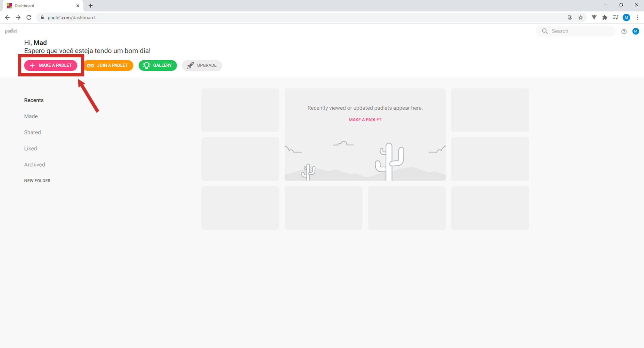This screenshot has width=644, height=348.
Task: Go back using browser back arrow
Action: click(x=7, y=17)
